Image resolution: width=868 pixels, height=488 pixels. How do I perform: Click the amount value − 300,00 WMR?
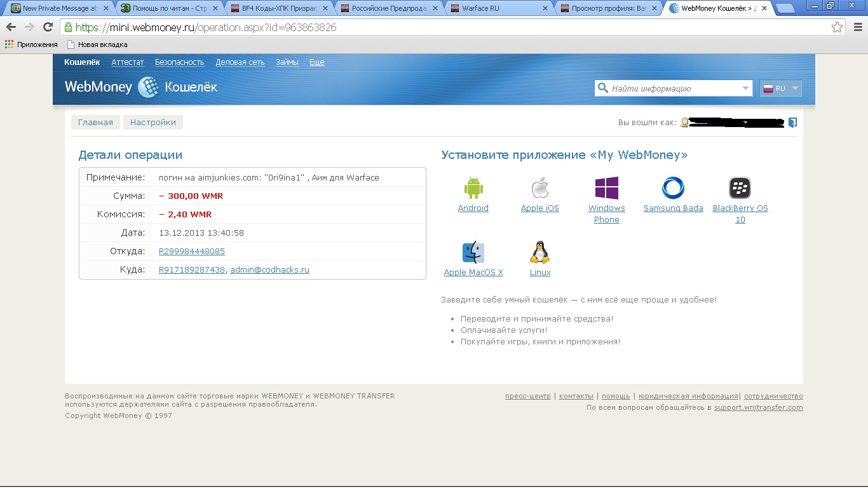tap(191, 196)
